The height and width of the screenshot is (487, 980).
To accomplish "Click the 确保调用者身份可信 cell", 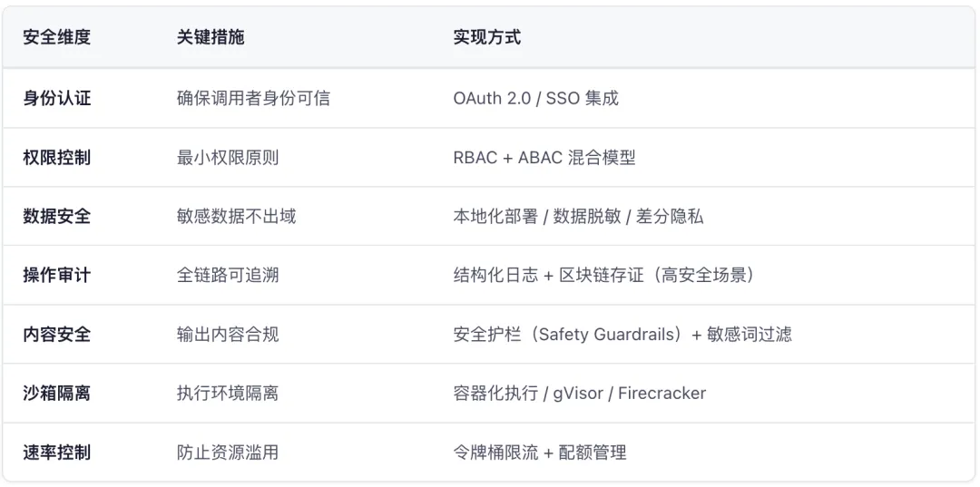I will pos(253,98).
